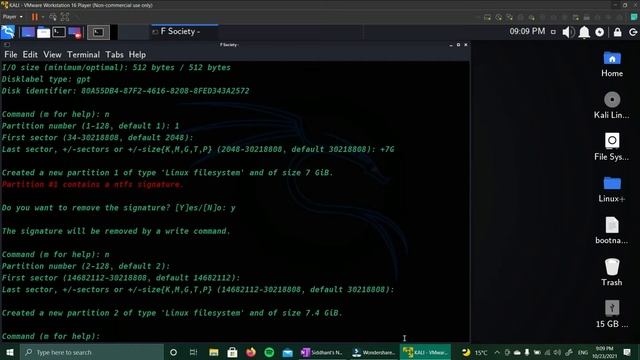Click the final 'Command (m for help):' prompt
640x360 pixels.
(51, 336)
